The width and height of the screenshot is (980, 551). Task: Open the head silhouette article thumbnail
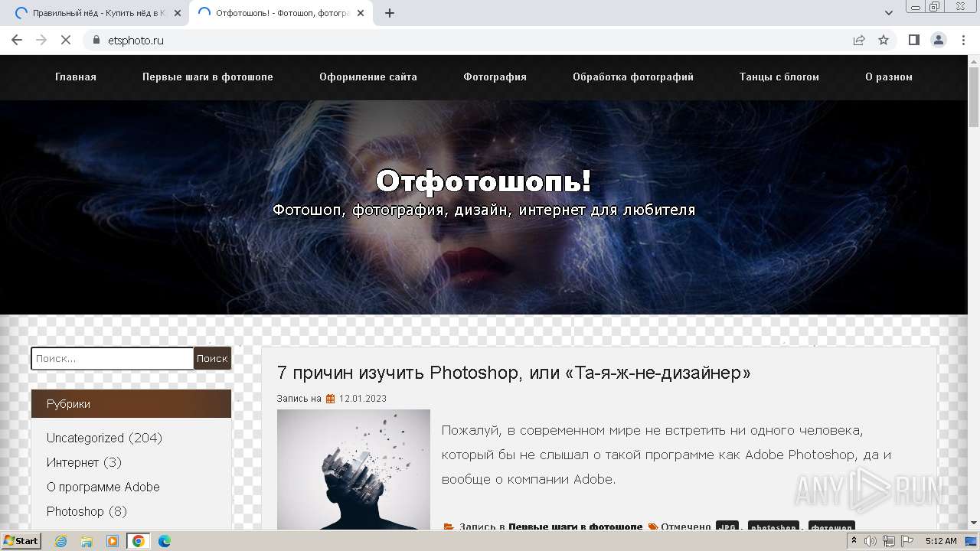coord(354,469)
